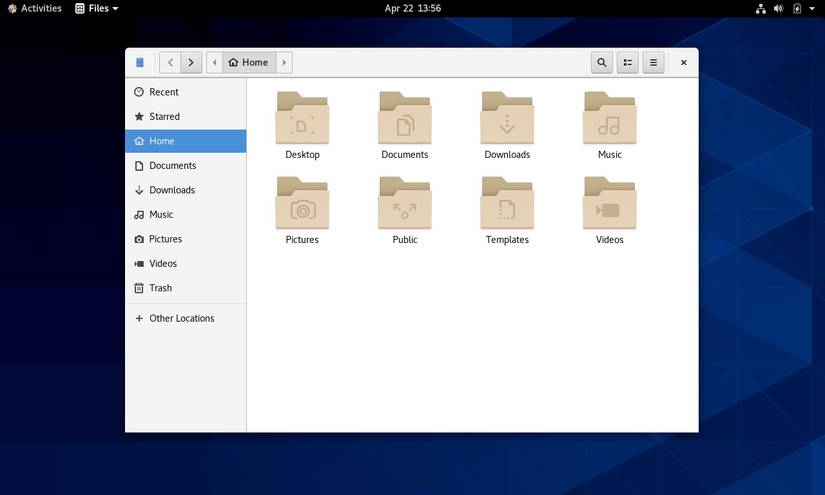The width and height of the screenshot is (825, 495).
Task: Select the Music folder icon in grid
Action: 609,119
